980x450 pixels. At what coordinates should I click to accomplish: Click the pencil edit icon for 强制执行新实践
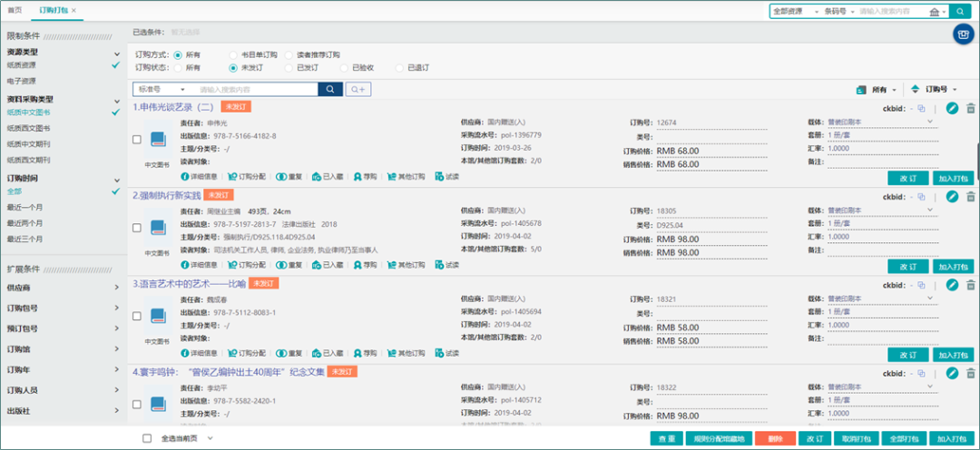(952, 197)
